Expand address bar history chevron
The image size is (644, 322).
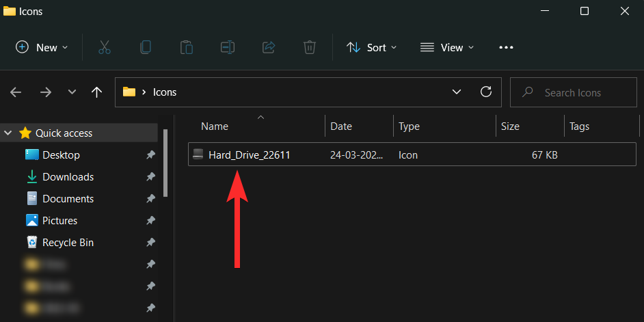click(x=457, y=92)
